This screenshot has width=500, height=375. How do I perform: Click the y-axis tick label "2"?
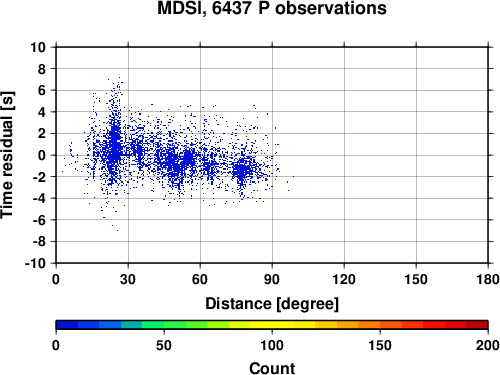point(42,134)
